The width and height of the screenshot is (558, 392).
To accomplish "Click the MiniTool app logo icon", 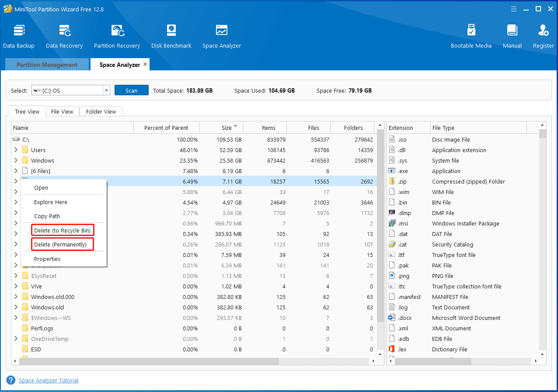I will [x=7, y=9].
